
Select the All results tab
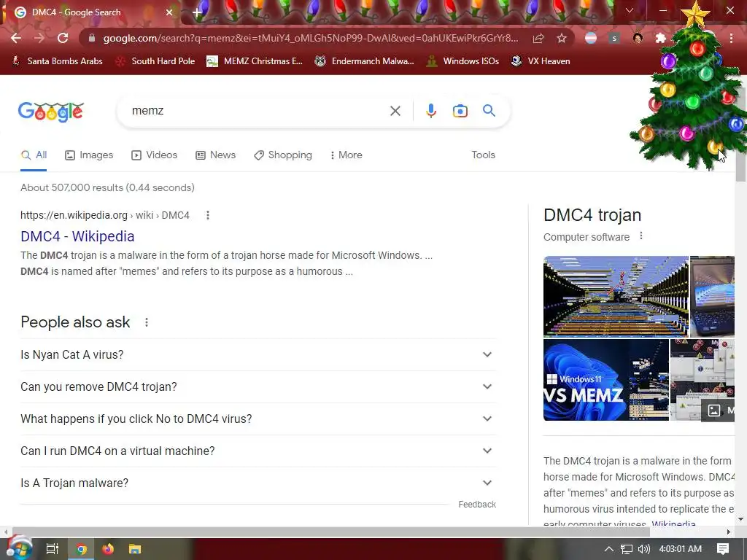34,155
